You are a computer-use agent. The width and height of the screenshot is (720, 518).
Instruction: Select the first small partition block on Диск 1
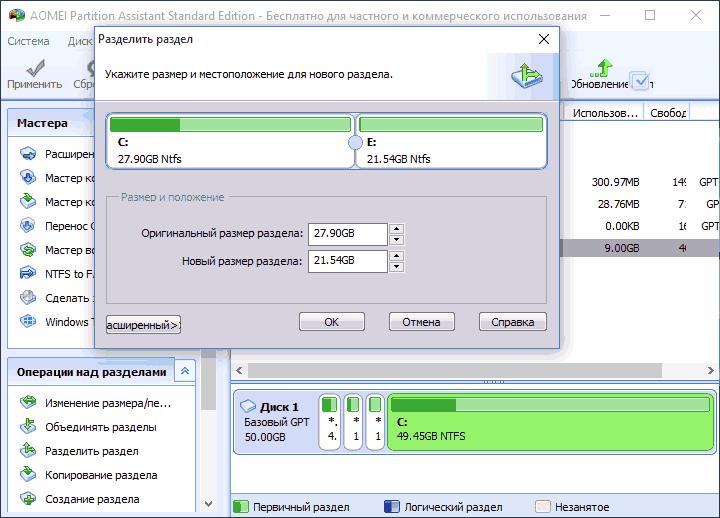pos(330,422)
